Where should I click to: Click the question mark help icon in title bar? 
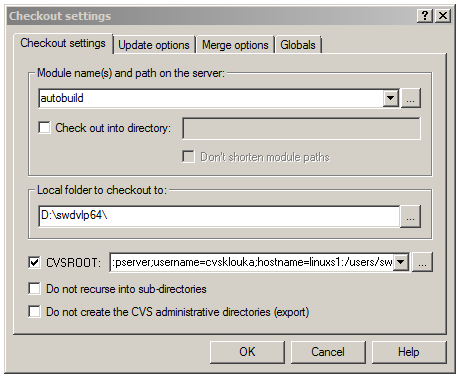click(425, 16)
